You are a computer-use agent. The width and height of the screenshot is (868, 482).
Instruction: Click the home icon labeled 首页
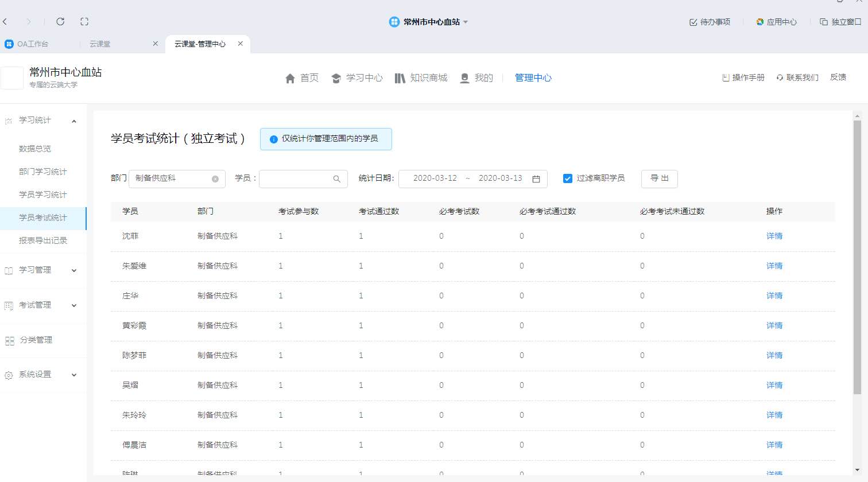[290, 78]
